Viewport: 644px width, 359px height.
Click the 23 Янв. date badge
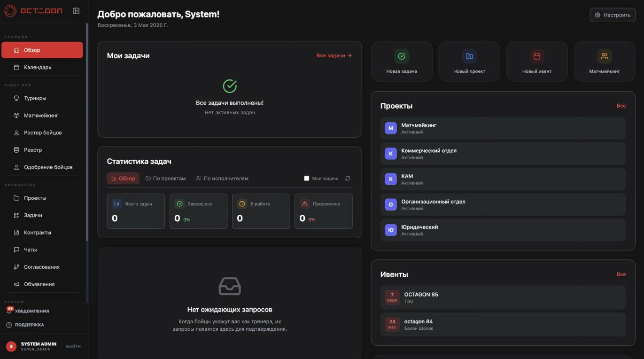(x=392, y=325)
